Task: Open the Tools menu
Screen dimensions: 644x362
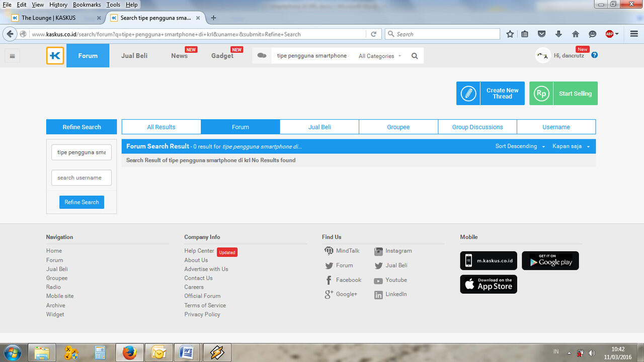Action: [113, 5]
